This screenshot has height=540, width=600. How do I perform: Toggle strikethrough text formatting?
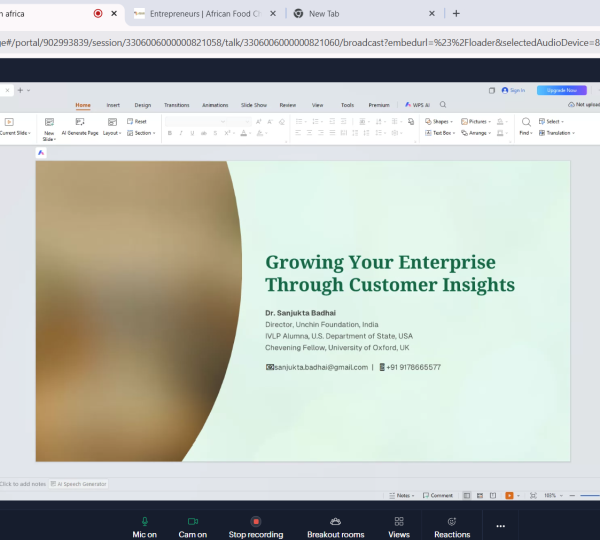tap(204, 133)
